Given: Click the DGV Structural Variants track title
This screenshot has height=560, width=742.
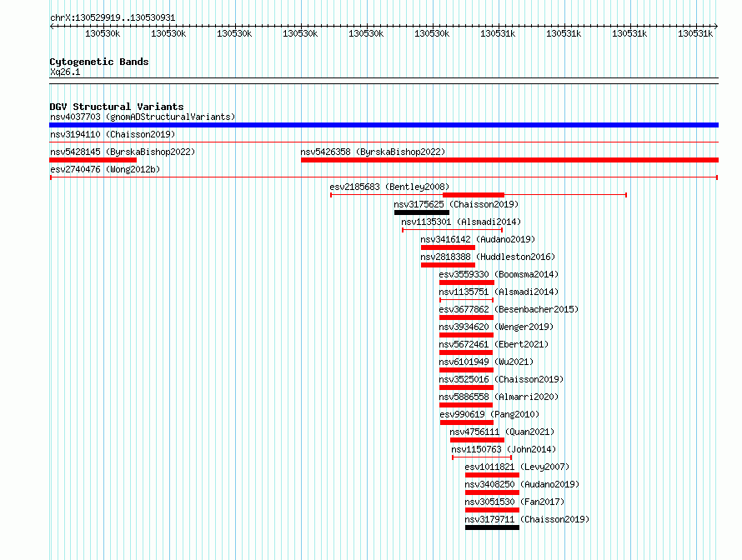Looking at the screenshot, I should [x=117, y=107].
